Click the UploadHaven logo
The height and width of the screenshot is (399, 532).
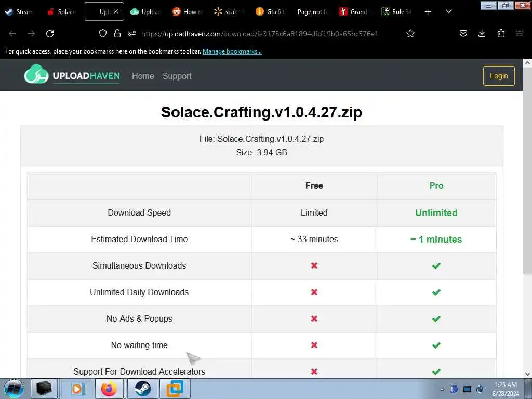pyautogui.click(x=72, y=74)
